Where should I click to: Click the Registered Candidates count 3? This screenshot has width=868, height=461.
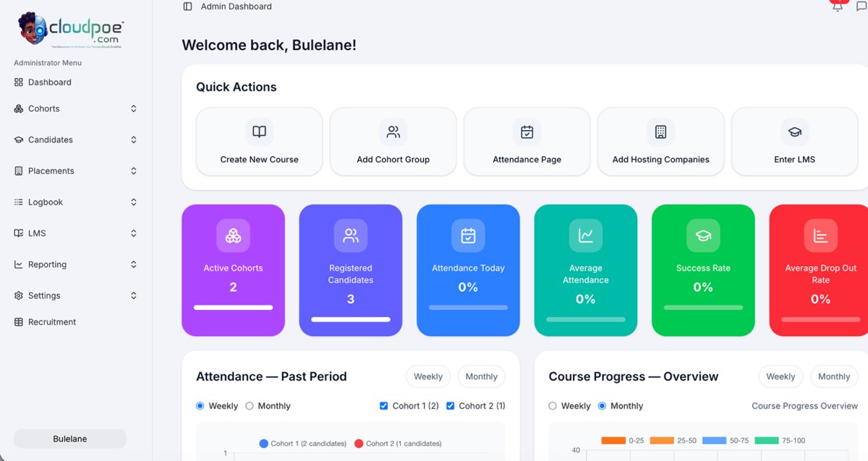point(351,299)
